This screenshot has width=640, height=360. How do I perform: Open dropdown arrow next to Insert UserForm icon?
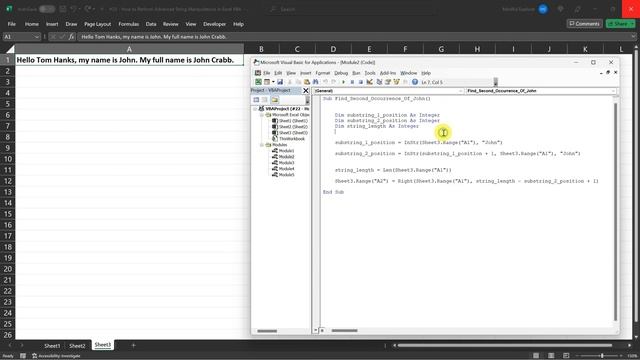point(273,82)
